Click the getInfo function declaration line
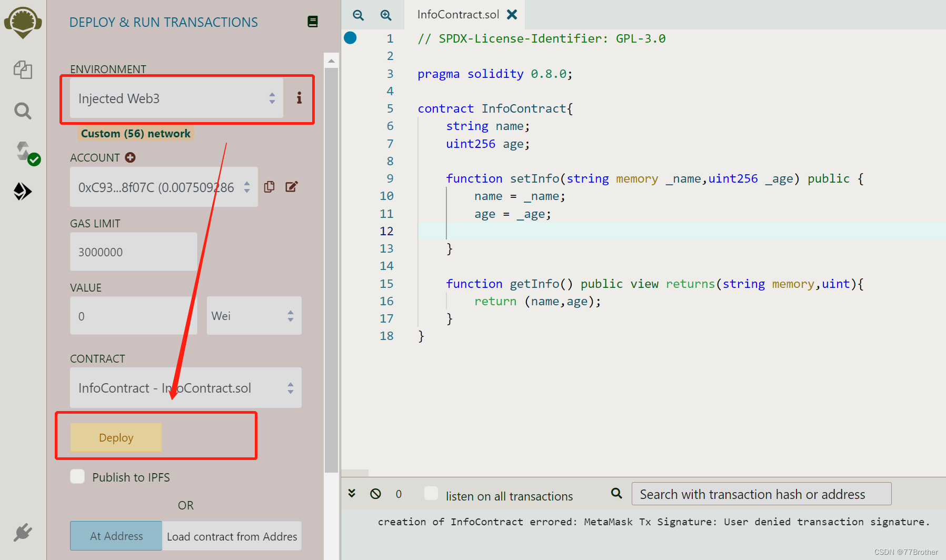This screenshot has height=560, width=946. [654, 284]
